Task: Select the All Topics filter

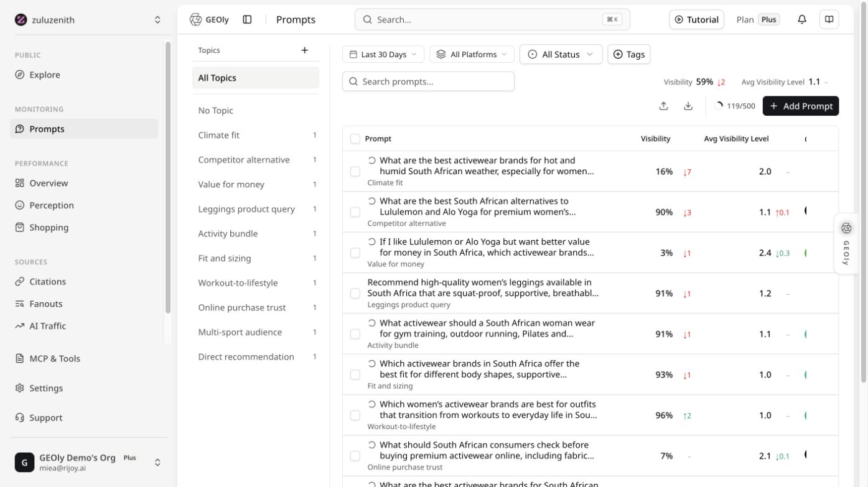Action: 255,78
